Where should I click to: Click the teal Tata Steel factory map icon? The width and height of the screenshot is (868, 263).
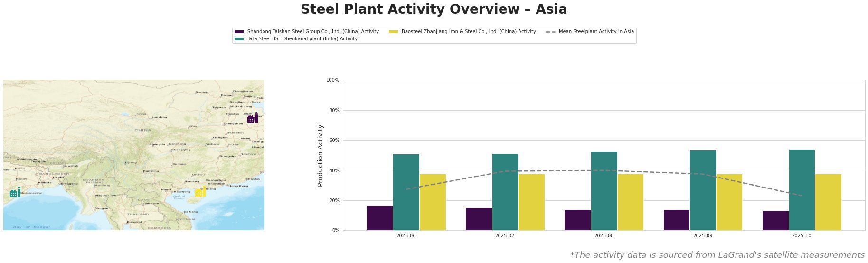(x=15, y=193)
